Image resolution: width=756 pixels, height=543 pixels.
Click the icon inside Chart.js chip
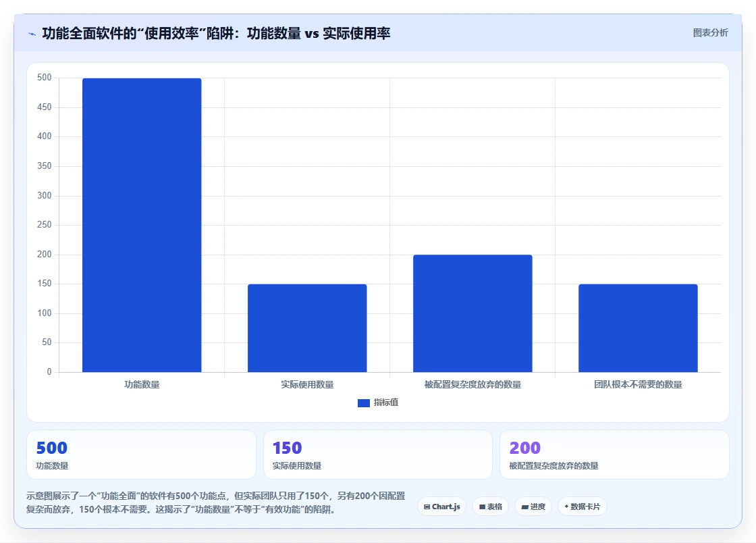click(x=427, y=507)
